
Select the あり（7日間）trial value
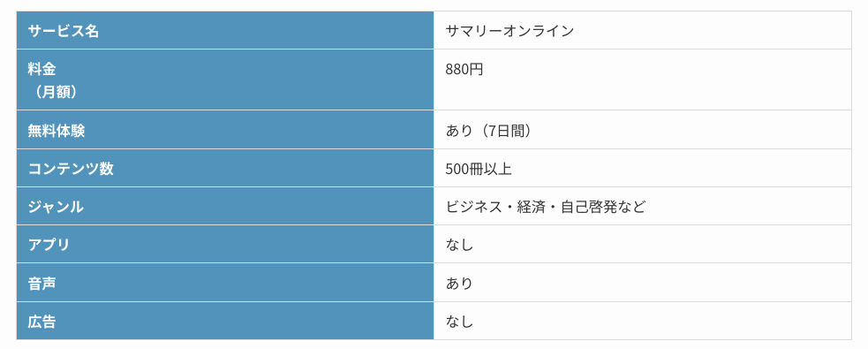click(492, 131)
